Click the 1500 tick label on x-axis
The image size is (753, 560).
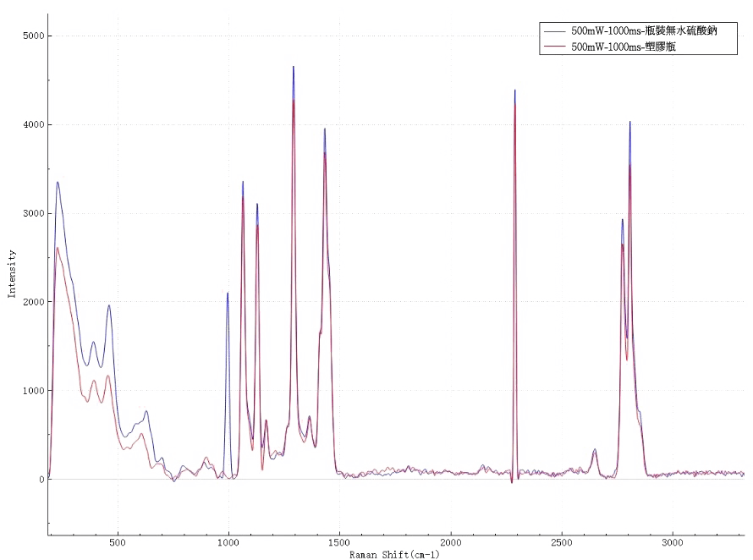[x=339, y=543]
